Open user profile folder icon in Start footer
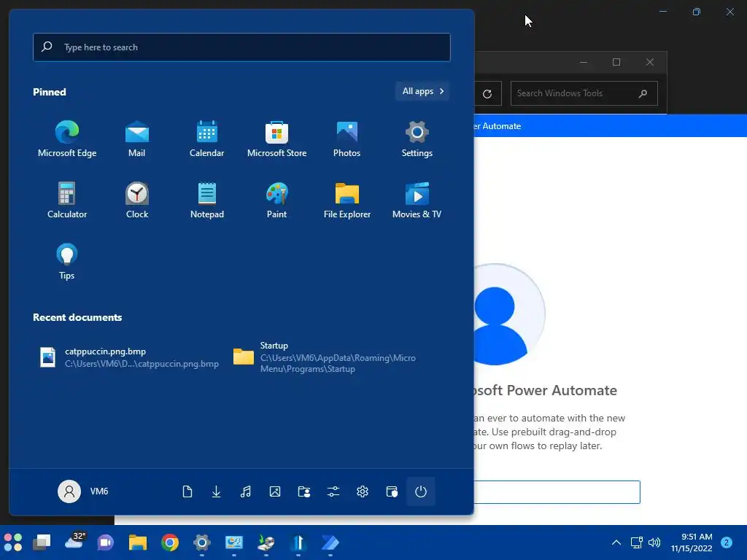747x560 pixels. 304,491
